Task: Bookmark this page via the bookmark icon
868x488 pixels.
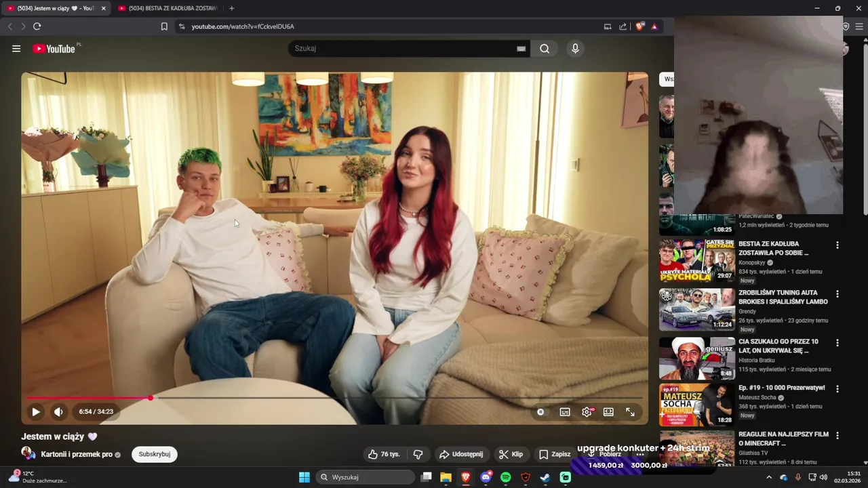Action: click(164, 26)
